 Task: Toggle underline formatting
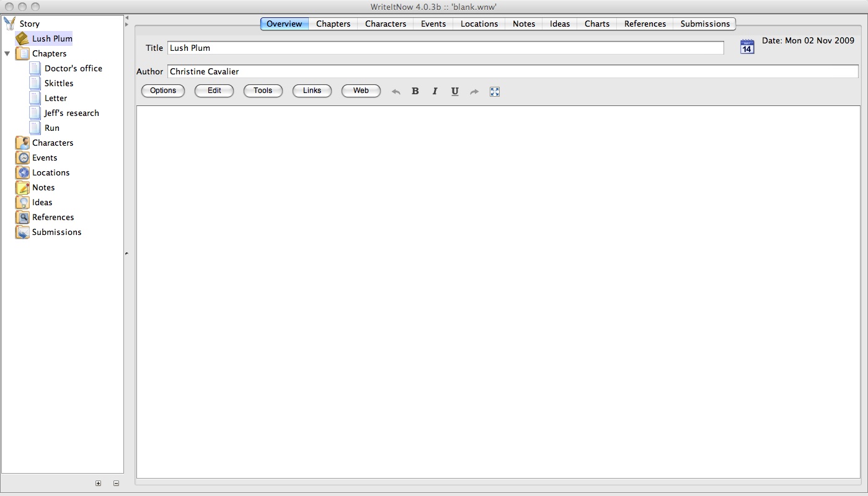pyautogui.click(x=454, y=91)
